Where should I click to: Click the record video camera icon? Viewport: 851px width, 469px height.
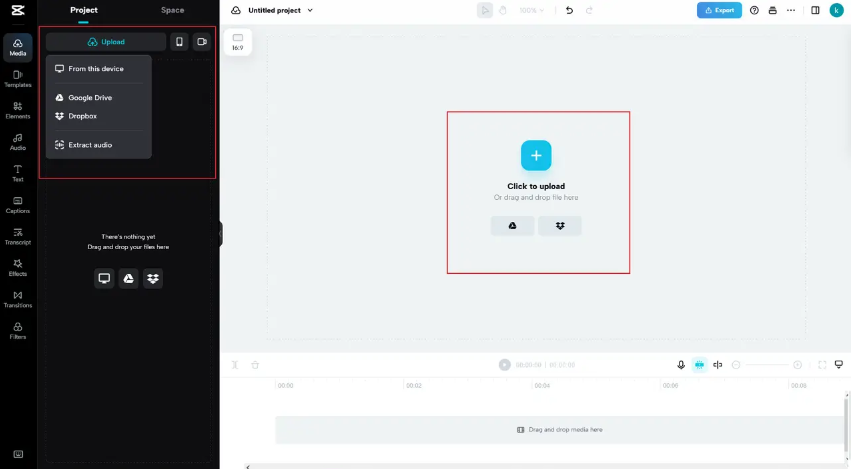(202, 42)
